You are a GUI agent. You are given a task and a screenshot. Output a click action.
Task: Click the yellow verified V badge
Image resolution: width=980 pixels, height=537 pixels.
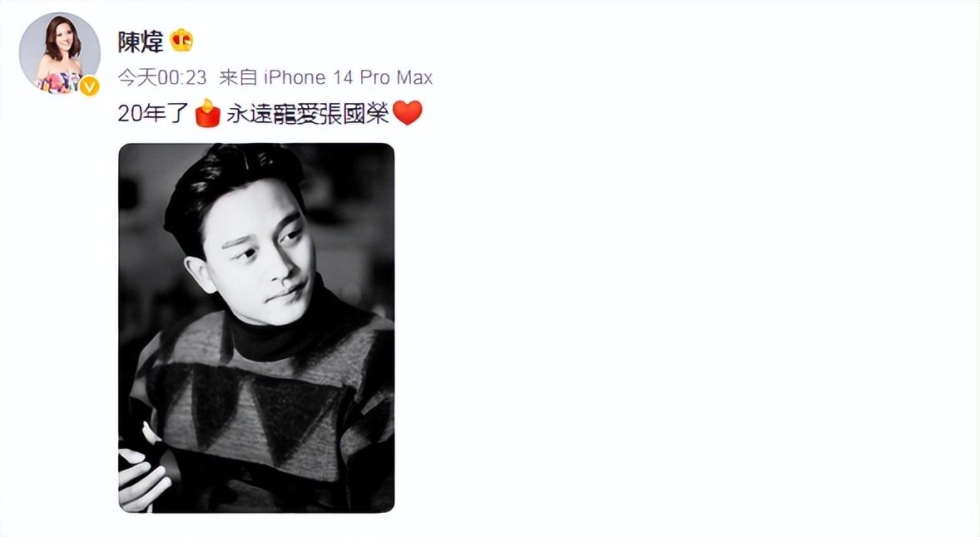click(x=89, y=86)
